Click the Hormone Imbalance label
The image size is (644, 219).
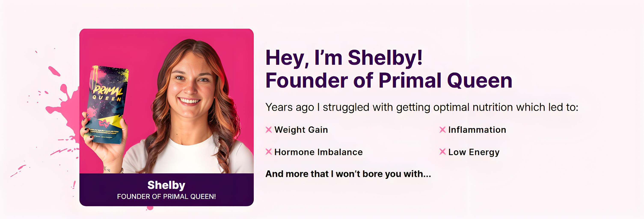[318, 152]
